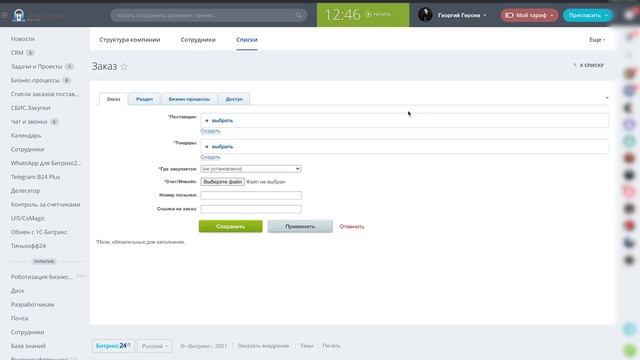Select the Списки tab

[247, 40]
